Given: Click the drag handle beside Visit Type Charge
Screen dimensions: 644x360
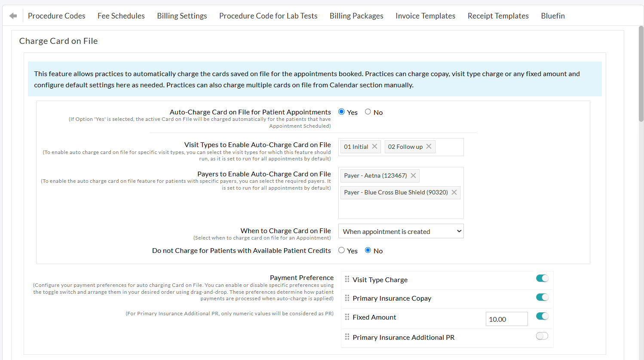Looking at the screenshot, I should click(347, 279).
